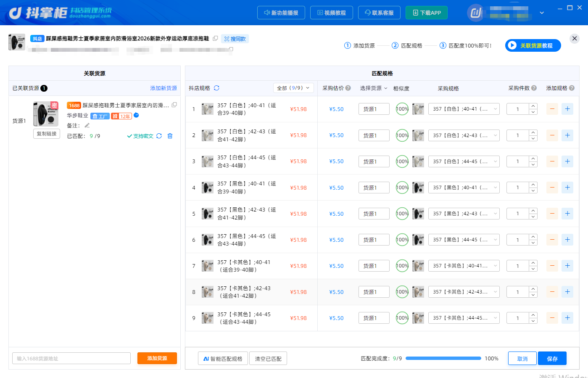Open the help tip beside 添加规格
588x378 pixels.
coord(572,88)
